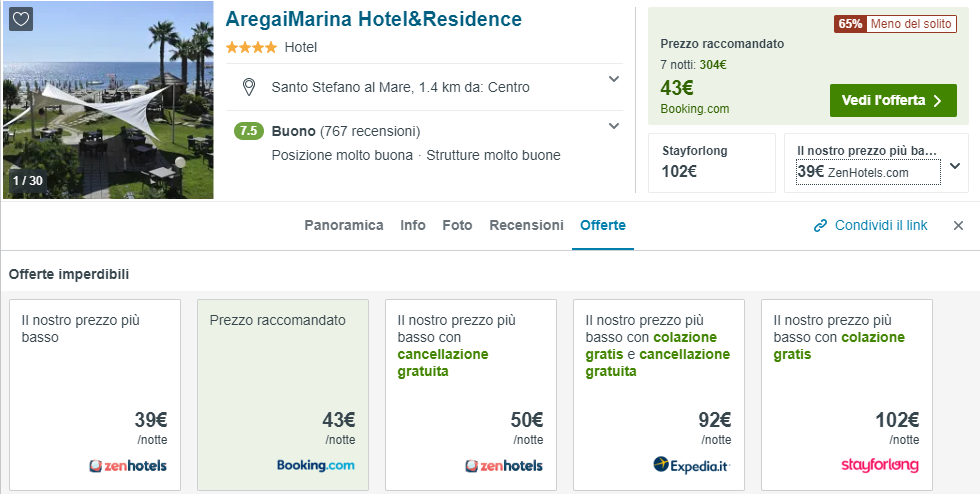Click the share link chain icon
Image resolution: width=980 pixels, height=494 pixels.
tap(821, 226)
